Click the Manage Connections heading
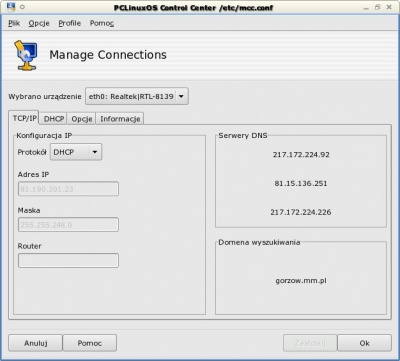400x361 pixels. 108,55
